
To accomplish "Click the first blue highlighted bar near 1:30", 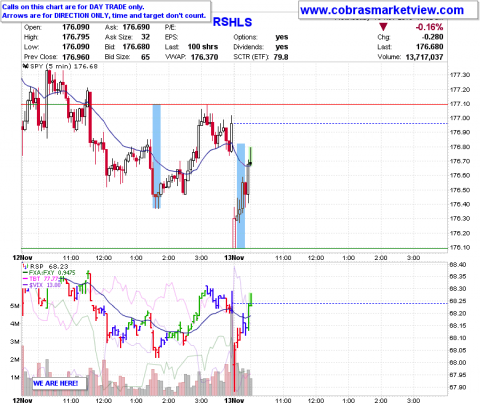I will [156, 156].
